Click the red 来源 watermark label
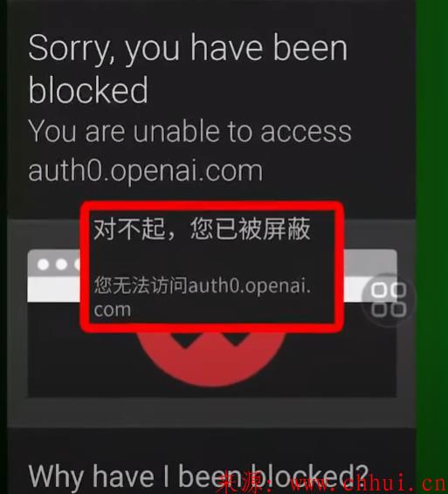The image size is (448, 494). (x=245, y=484)
